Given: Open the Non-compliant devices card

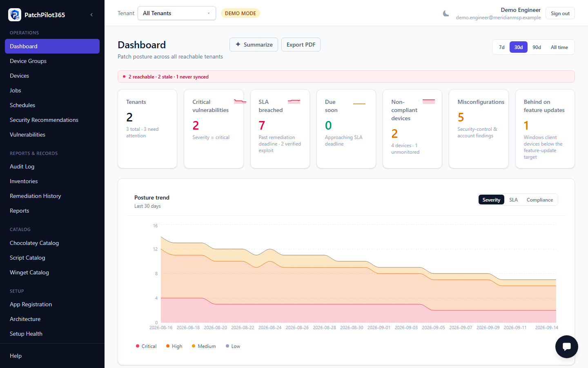Looking at the screenshot, I should 412,129.
